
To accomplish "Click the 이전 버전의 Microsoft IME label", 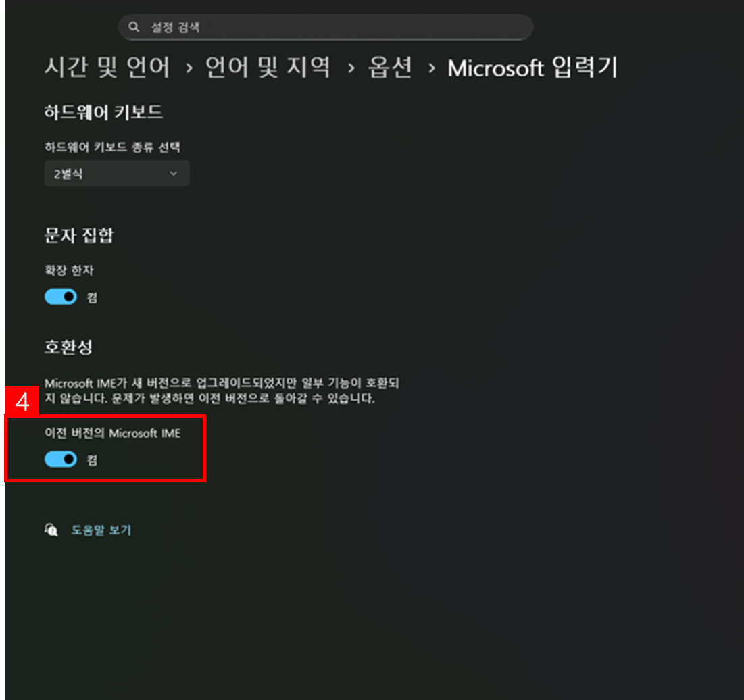I will click(112, 433).
